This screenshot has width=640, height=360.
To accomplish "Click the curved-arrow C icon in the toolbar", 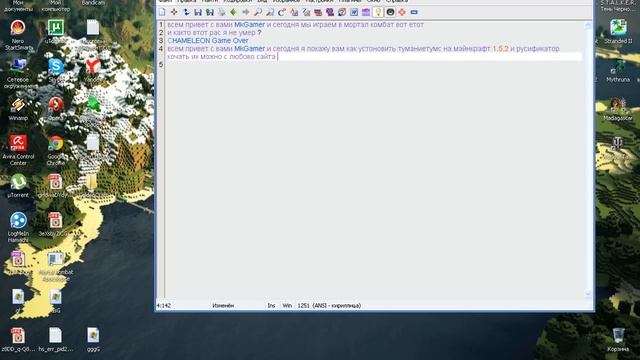I will point(282,12).
